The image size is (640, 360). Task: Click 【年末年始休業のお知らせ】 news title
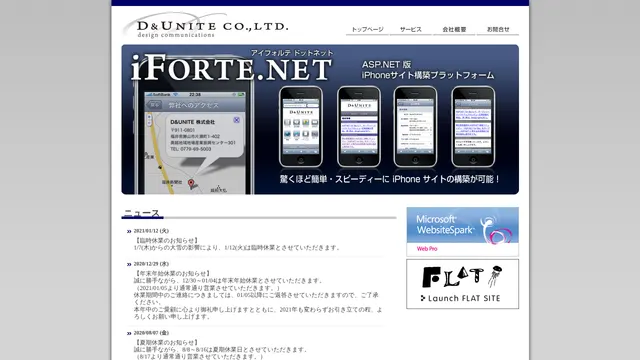(x=173, y=273)
